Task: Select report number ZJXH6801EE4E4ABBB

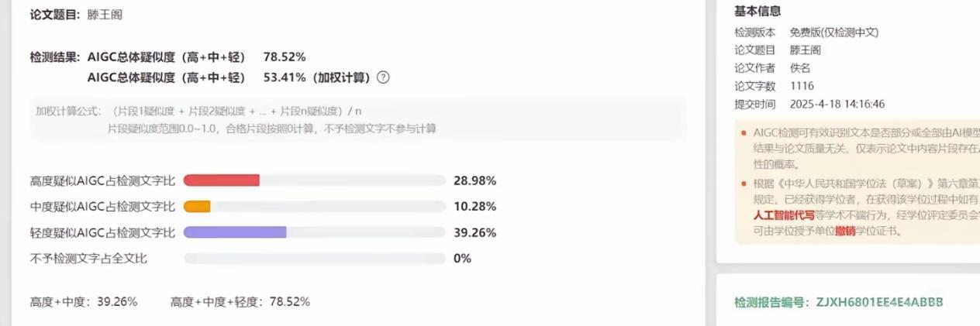Action: tap(879, 302)
